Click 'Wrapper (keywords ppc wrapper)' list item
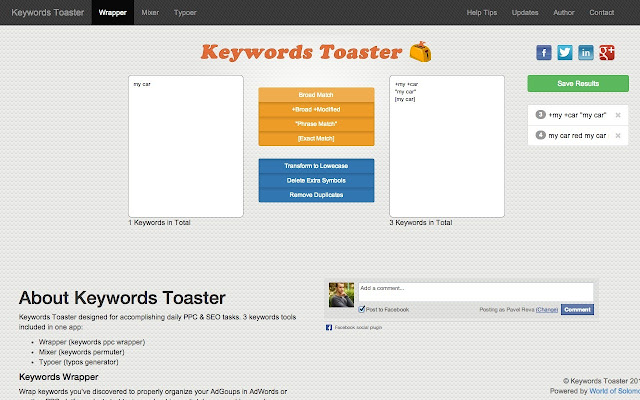 click(x=92, y=342)
